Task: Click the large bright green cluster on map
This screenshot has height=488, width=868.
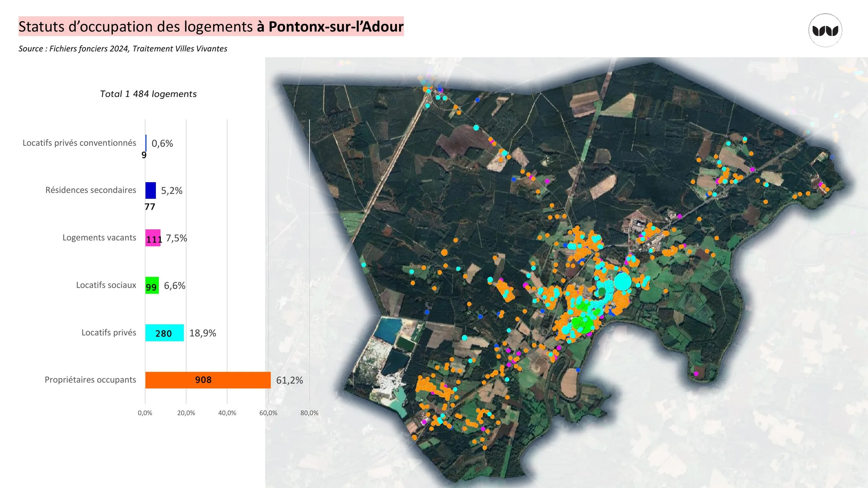Action: tap(583, 324)
